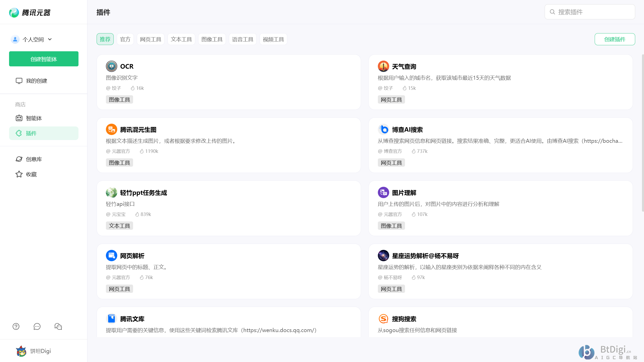Image resolution: width=644 pixels, height=362 pixels.
Task: Click the "839k" usage count
Action: pos(146,214)
